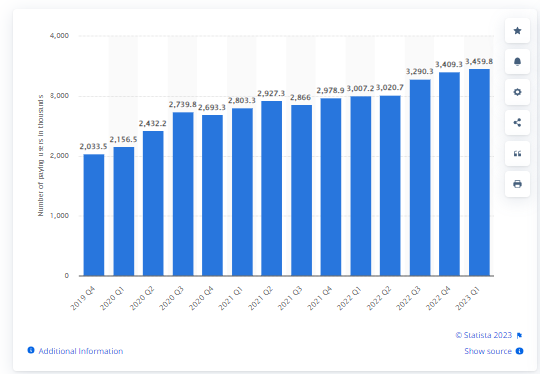Click the info icon beside Show source
The width and height of the screenshot is (540, 374).
tap(519, 351)
